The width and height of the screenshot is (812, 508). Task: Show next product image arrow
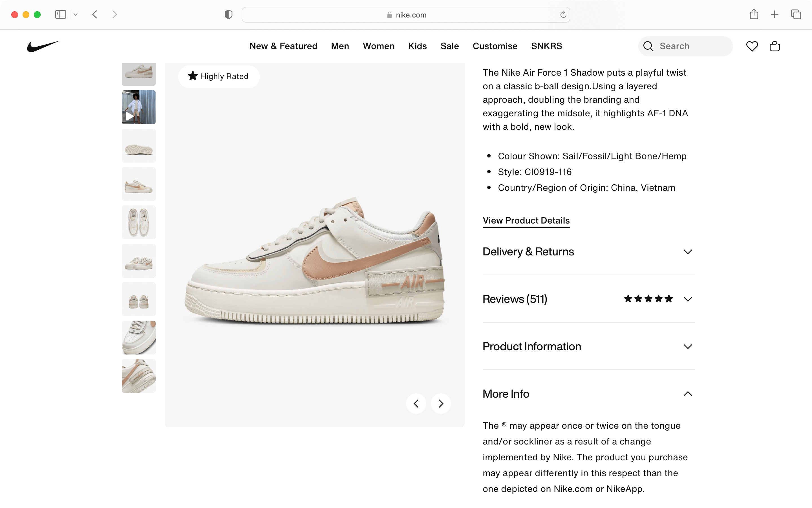pyautogui.click(x=441, y=404)
